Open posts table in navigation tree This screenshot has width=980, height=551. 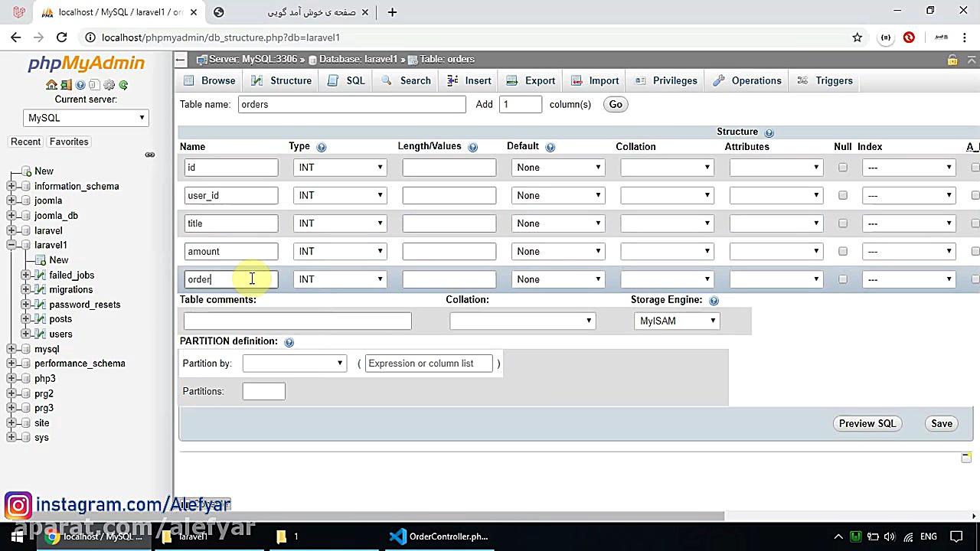[x=60, y=319]
